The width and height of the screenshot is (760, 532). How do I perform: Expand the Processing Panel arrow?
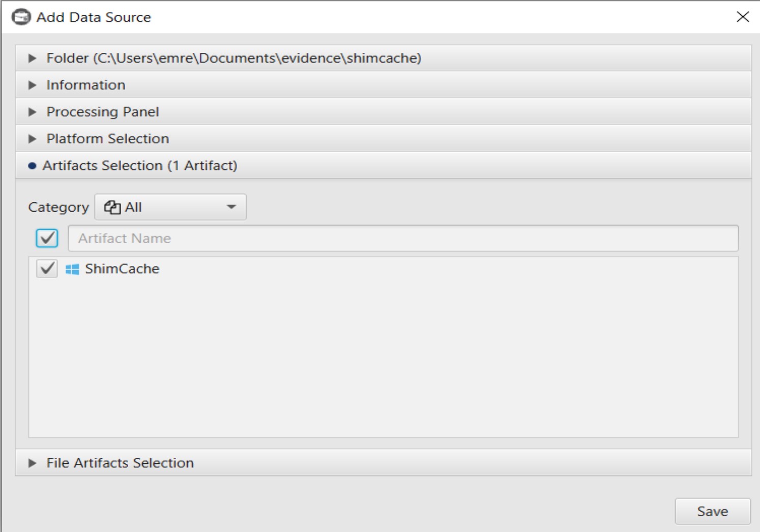click(x=32, y=112)
